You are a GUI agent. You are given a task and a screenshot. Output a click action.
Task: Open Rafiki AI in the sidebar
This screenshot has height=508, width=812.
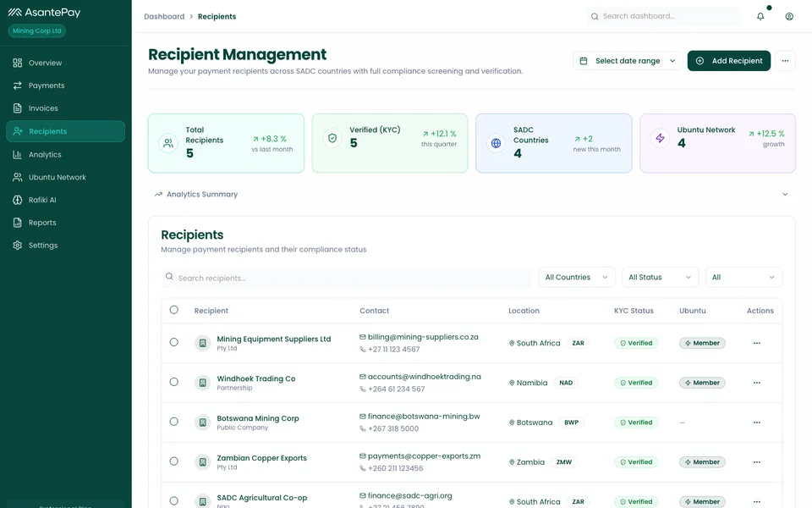[65, 200]
